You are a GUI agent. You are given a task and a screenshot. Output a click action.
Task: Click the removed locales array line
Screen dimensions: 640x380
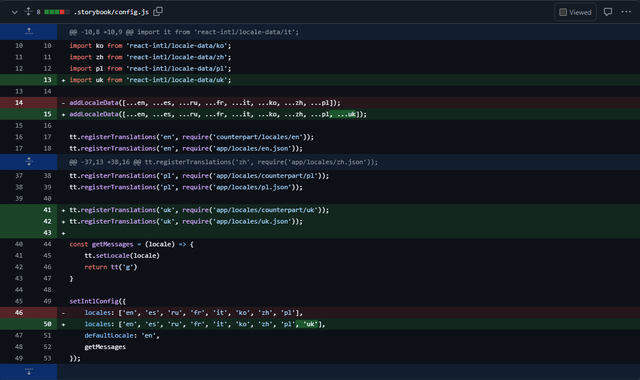pos(194,313)
